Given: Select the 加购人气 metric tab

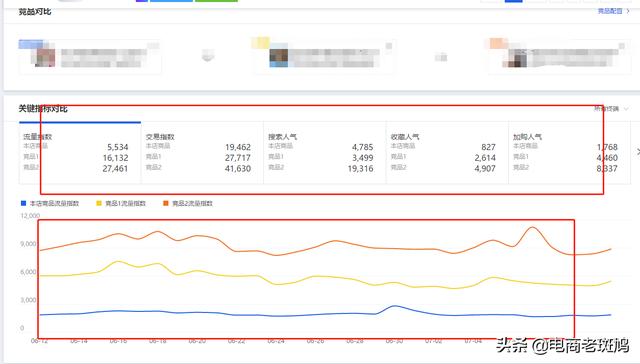Looking at the screenshot, I should coord(569,153).
